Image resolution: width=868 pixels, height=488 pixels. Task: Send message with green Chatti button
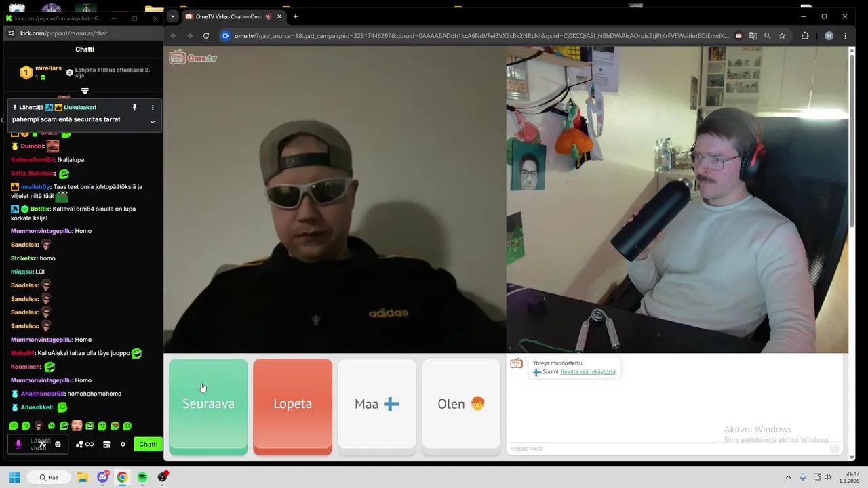click(148, 445)
